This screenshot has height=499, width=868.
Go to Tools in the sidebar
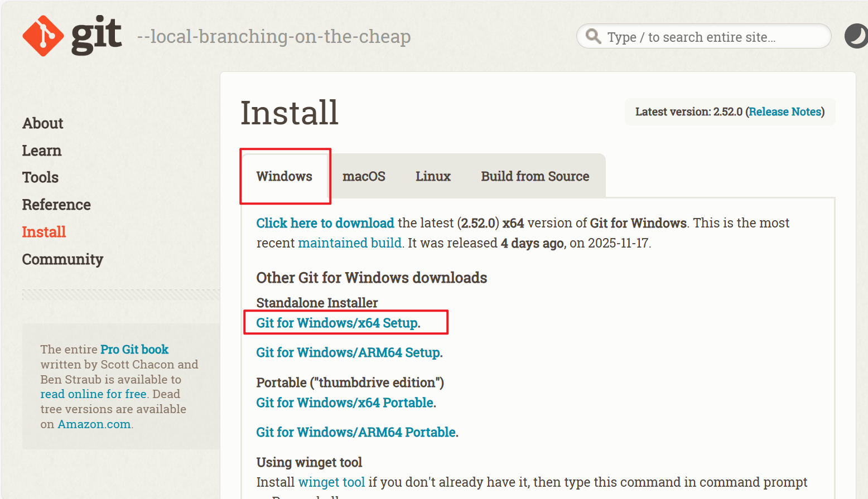(x=40, y=177)
